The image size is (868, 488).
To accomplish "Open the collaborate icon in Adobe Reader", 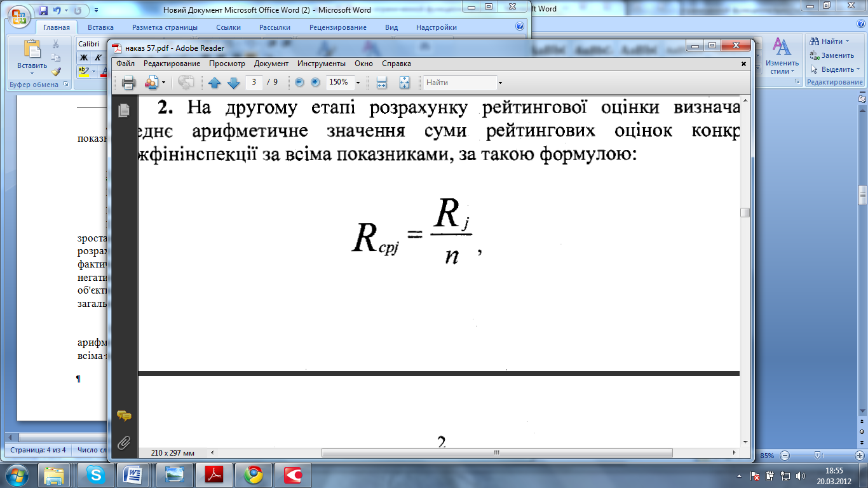I will pos(152,83).
